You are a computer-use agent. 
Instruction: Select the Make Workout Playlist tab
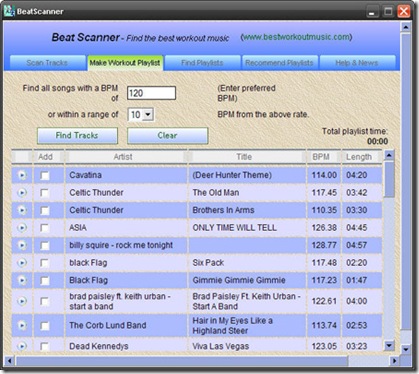click(125, 63)
